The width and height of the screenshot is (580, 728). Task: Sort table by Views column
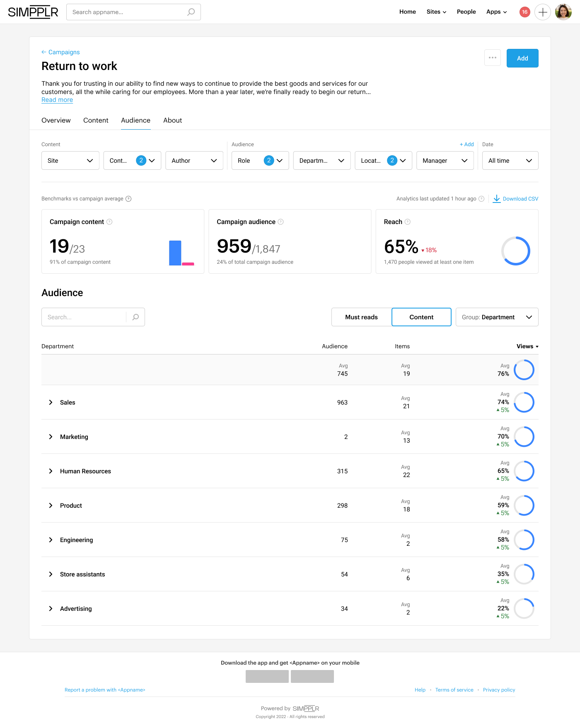pyautogui.click(x=527, y=347)
